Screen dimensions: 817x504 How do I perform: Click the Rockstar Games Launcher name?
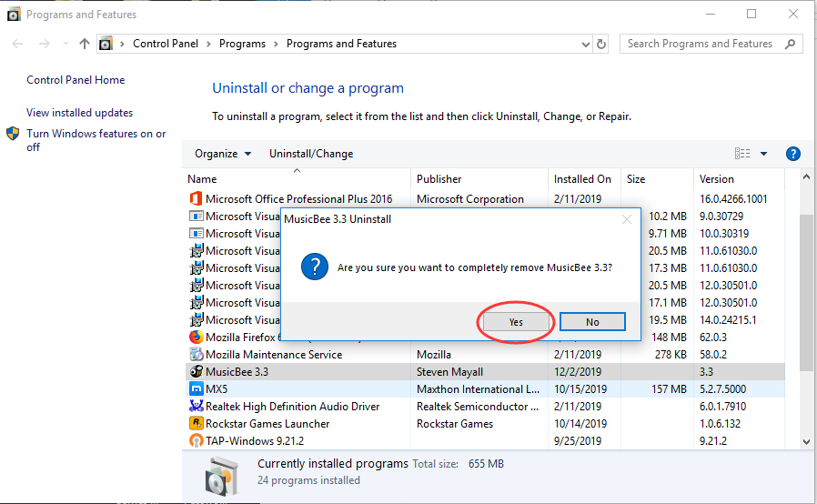pyautogui.click(x=267, y=423)
